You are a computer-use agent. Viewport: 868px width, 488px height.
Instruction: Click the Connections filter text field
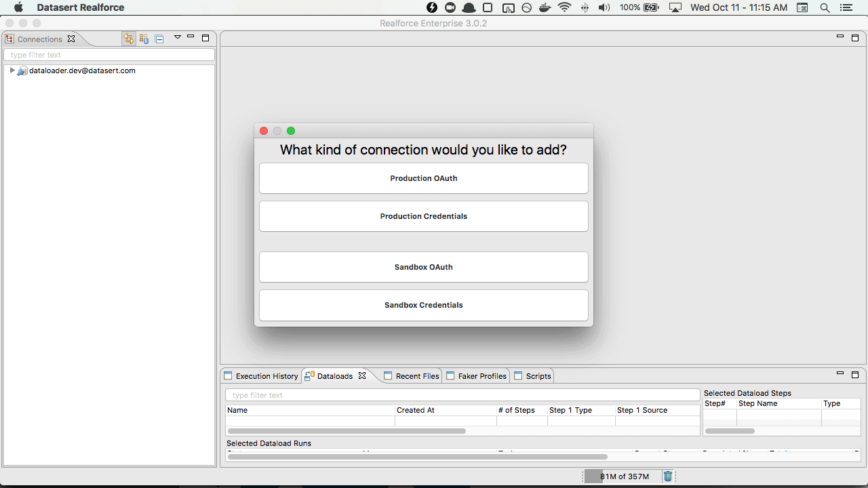click(x=109, y=55)
